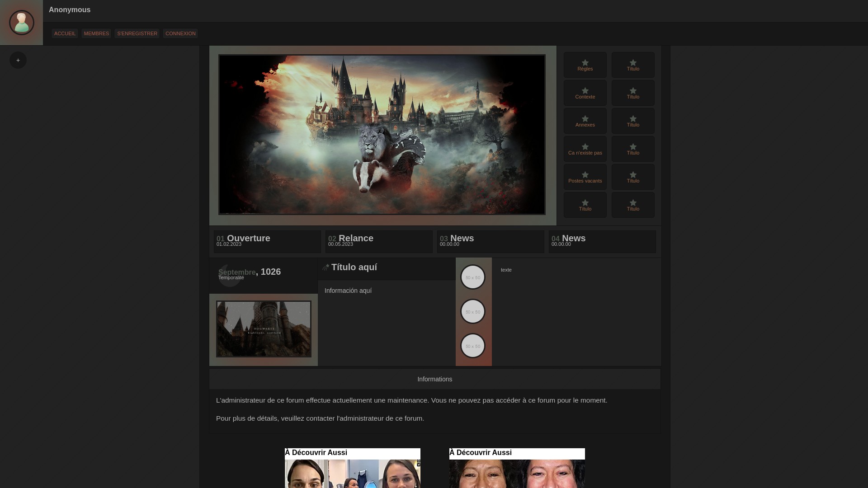This screenshot has height=488, width=868.
Task: Click the Informations section header
Action: tap(434, 379)
